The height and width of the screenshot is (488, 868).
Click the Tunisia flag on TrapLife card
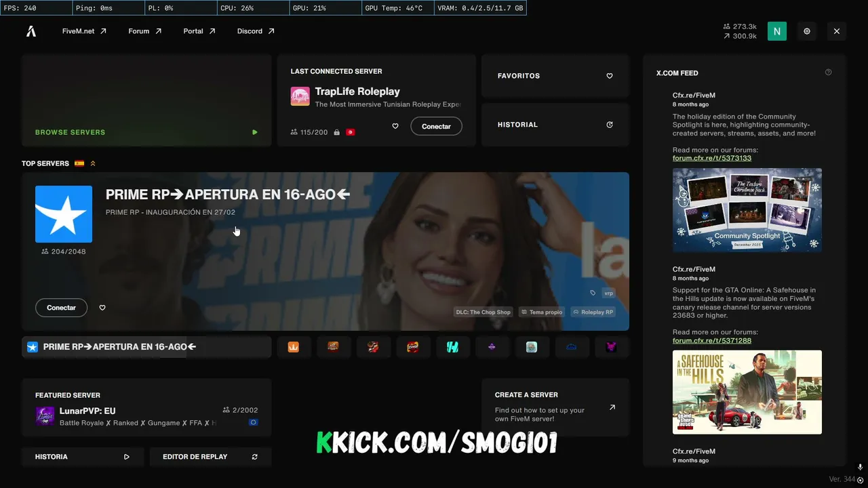click(x=351, y=132)
